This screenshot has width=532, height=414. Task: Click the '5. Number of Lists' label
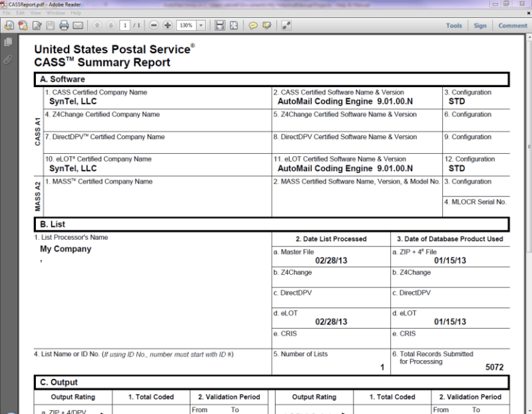[300, 354]
